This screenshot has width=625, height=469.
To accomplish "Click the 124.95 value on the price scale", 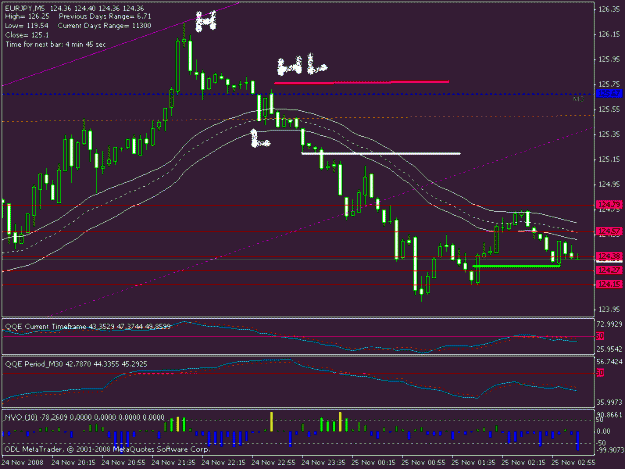I will (609, 184).
